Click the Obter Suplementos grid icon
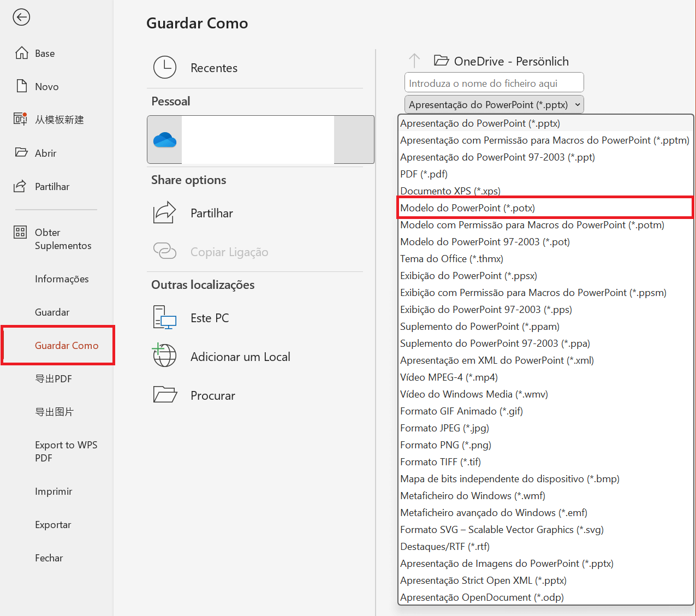The width and height of the screenshot is (696, 616). coord(20,232)
